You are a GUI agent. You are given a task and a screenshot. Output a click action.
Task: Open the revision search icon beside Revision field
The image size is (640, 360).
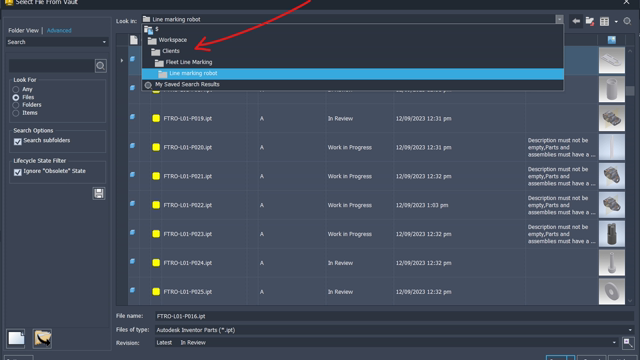coord(628,343)
